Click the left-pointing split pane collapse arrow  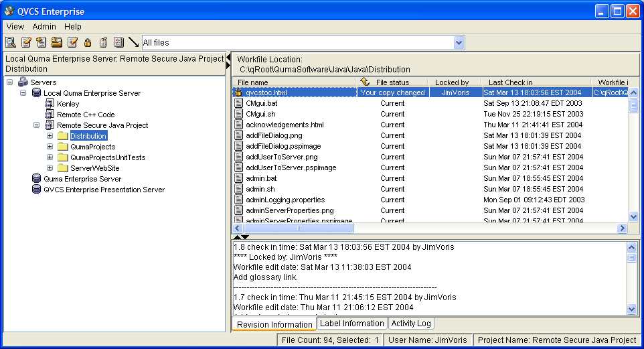(x=229, y=58)
